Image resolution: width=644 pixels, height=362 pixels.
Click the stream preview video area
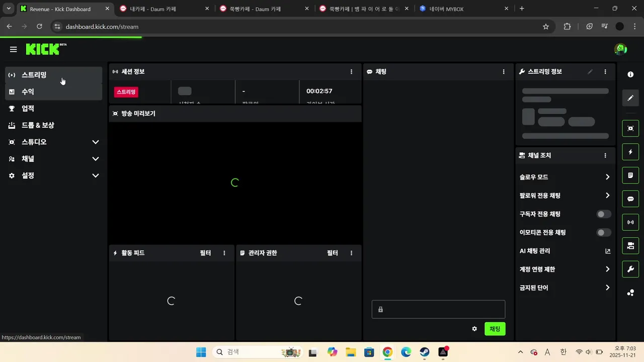(x=235, y=183)
